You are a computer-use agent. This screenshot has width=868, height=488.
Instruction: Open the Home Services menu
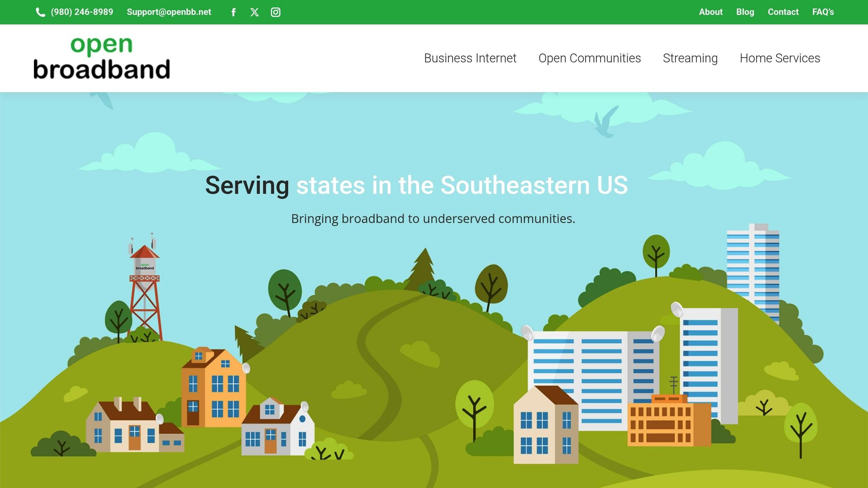pyautogui.click(x=780, y=58)
